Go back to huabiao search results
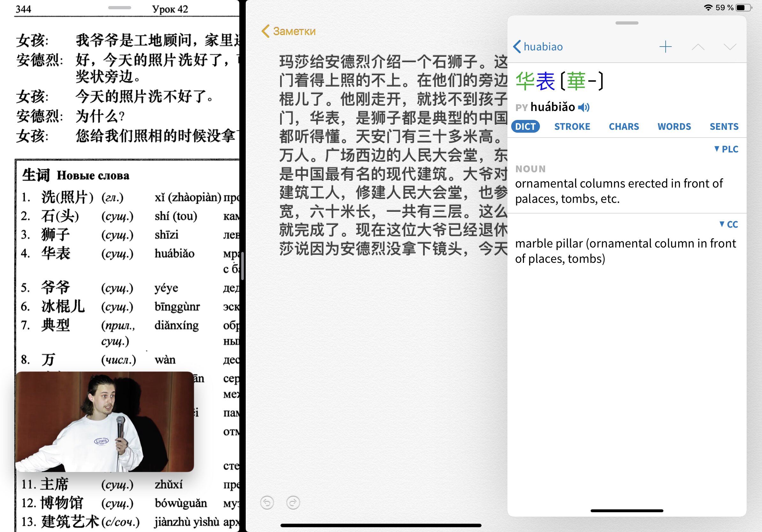 click(538, 47)
